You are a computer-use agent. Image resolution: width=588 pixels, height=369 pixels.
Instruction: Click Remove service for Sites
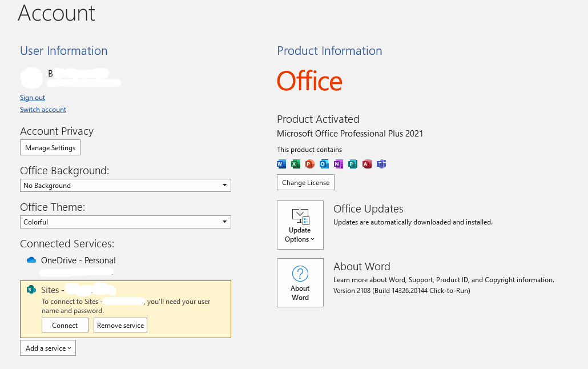[x=120, y=325]
